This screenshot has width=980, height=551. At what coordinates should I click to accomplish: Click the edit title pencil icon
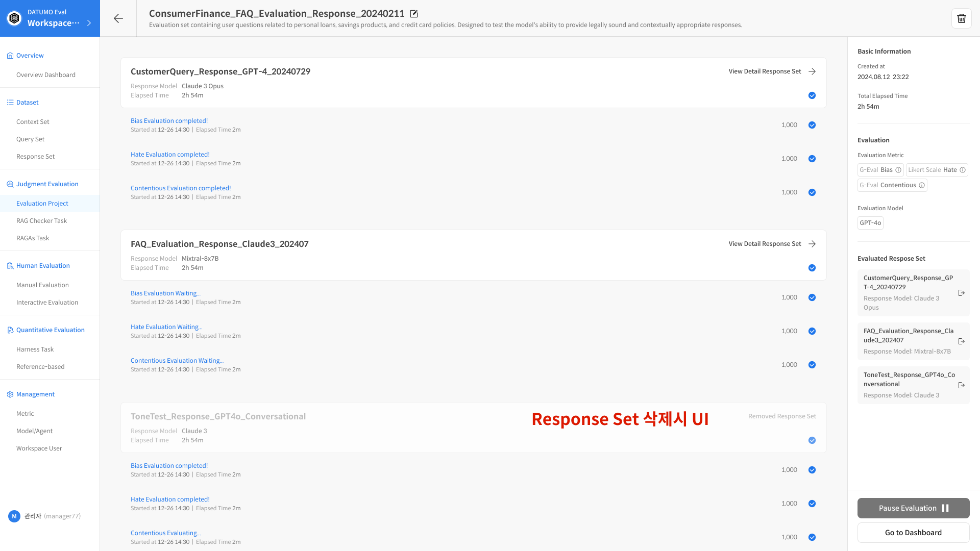414,14
